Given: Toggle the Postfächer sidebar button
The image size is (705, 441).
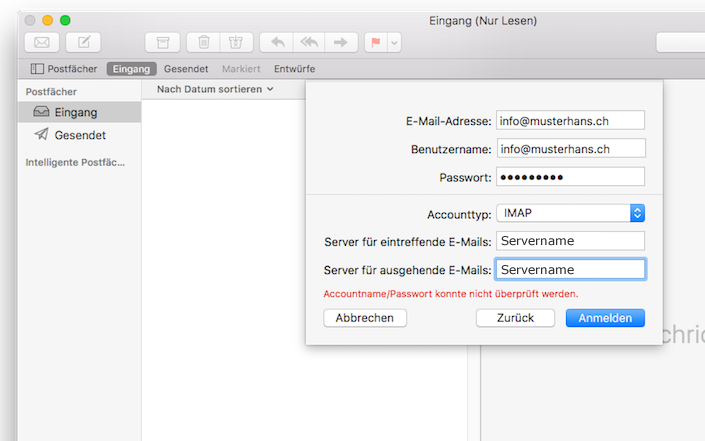Looking at the screenshot, I should pyautogui.click(x=65, y=69).
